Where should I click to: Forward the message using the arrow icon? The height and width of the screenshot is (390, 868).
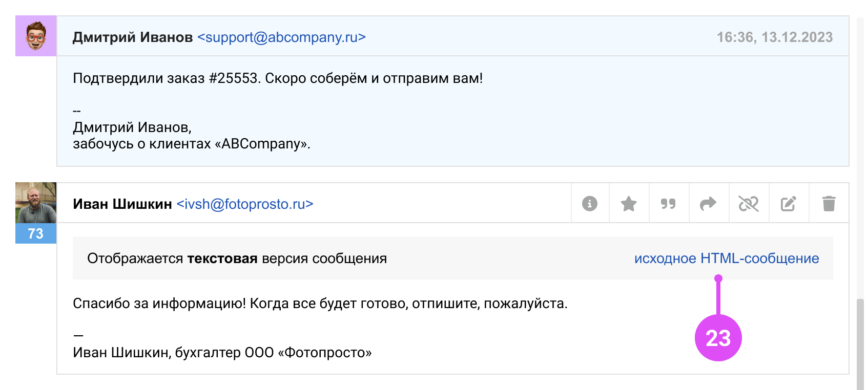708,204
